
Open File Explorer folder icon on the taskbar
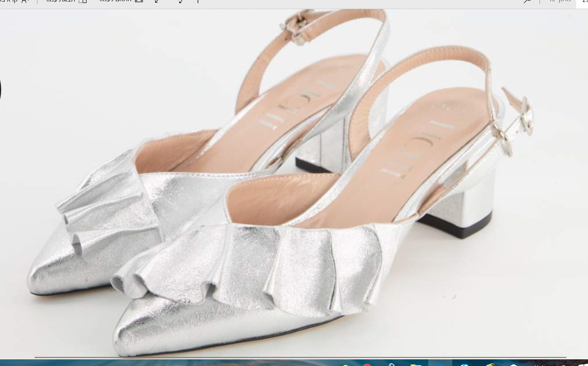[x=416, y=364]
